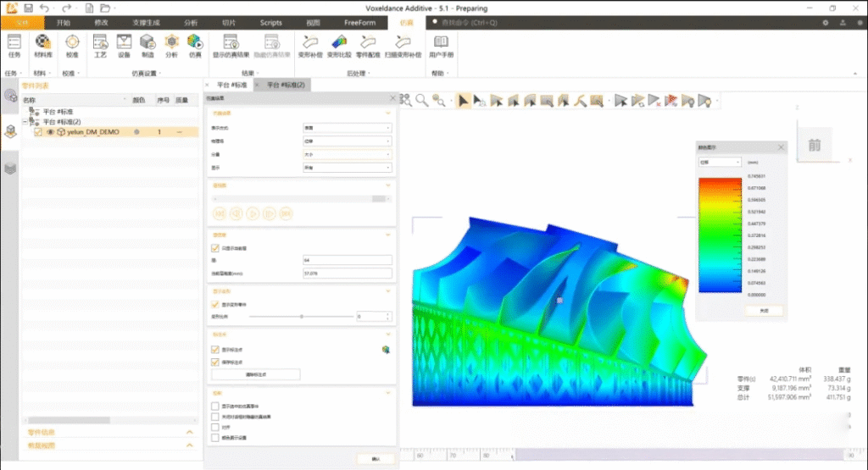Select the arrow pointer tool in viewport toolbar
This screenshot has width=868, height=470.
464,101
